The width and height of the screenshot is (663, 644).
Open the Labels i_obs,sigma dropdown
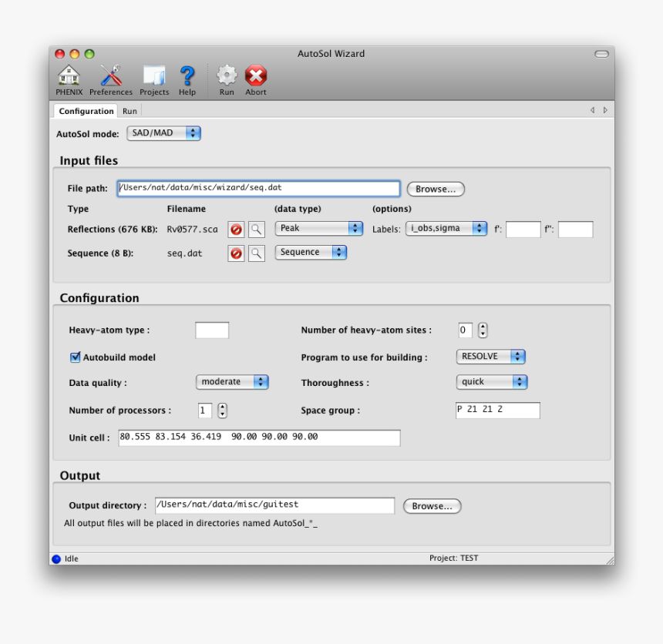click(446, 228)
